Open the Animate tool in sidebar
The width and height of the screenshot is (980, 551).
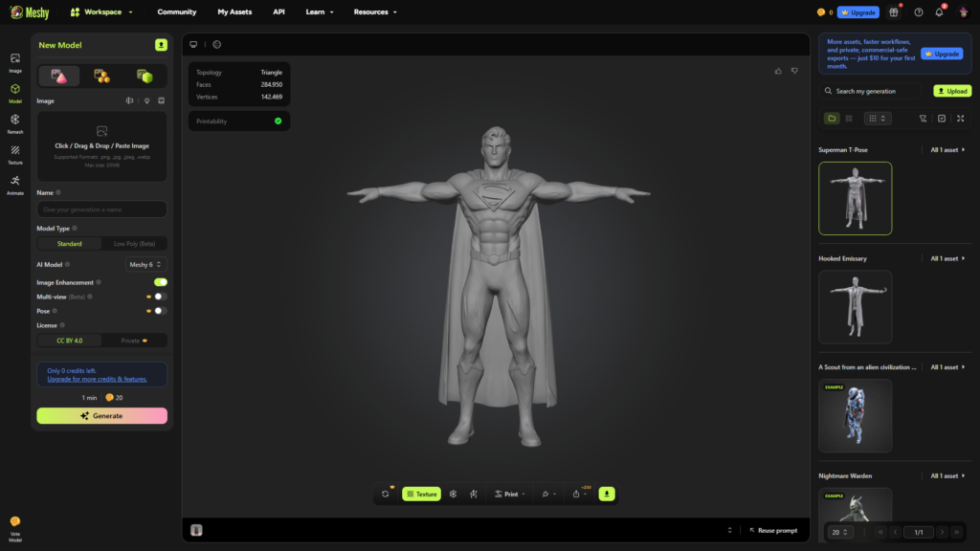[15, 184]
